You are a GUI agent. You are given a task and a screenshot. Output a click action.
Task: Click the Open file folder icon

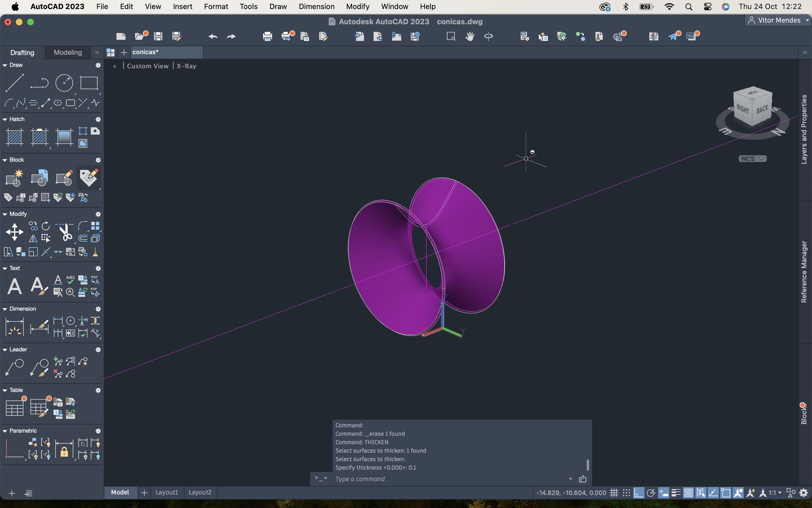coord(140,36)
